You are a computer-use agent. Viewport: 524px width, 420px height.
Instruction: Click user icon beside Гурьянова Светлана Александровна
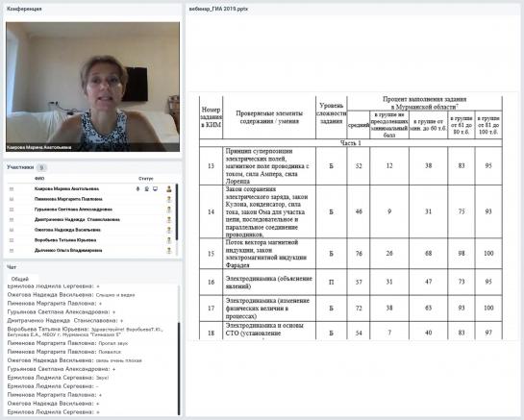(169, 210)
